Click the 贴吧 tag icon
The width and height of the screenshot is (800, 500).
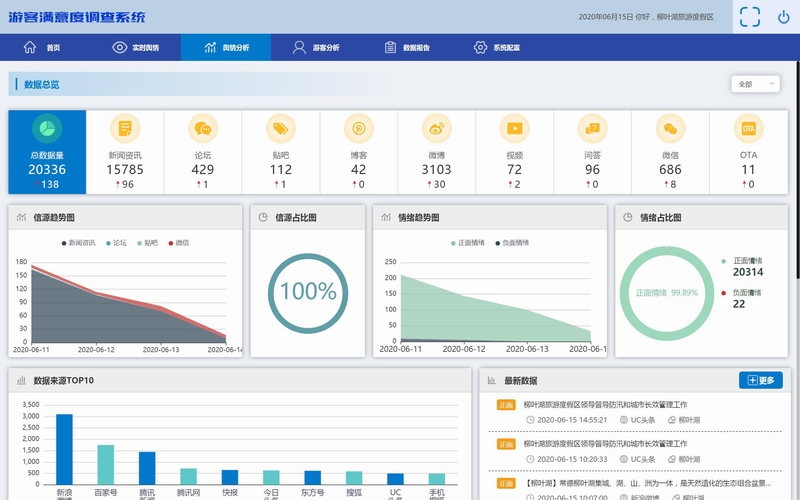pyautogui.click(x=281, y=128)
